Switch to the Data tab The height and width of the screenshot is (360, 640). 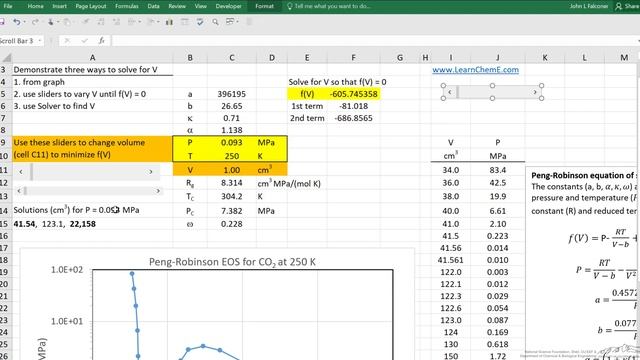[x=153, y=6]
